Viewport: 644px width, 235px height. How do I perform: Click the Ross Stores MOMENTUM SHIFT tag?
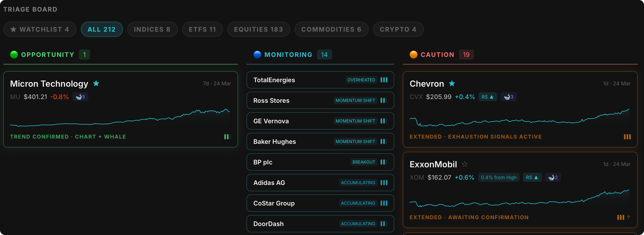pyautogui.click(x=355, y=100)
